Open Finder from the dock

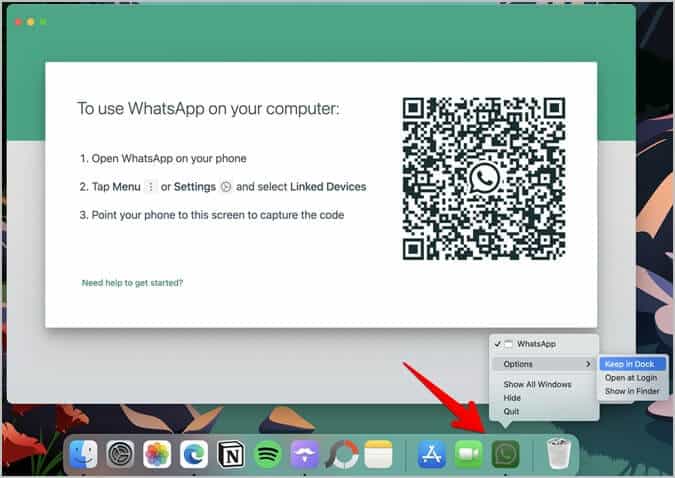pos(83,454)
